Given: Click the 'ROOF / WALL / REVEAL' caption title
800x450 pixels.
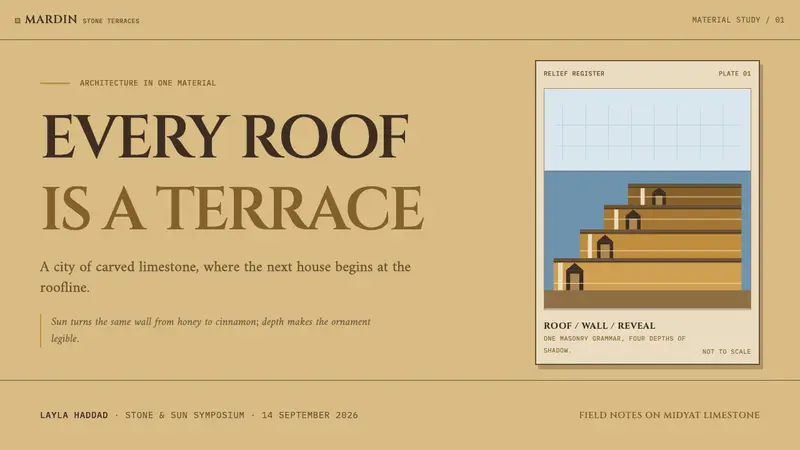Looking at the screenshot, I should point(599,326).
